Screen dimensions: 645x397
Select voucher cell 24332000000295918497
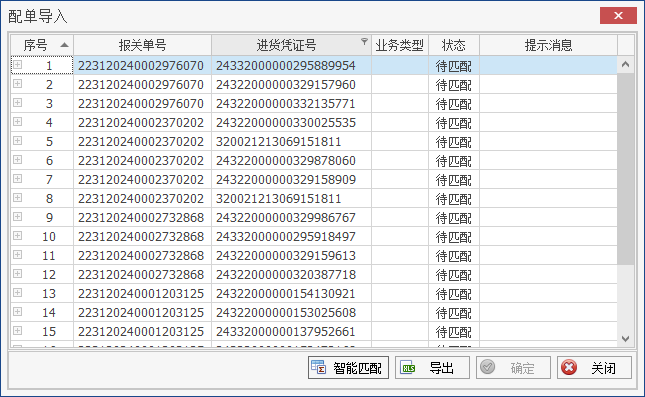291,237
